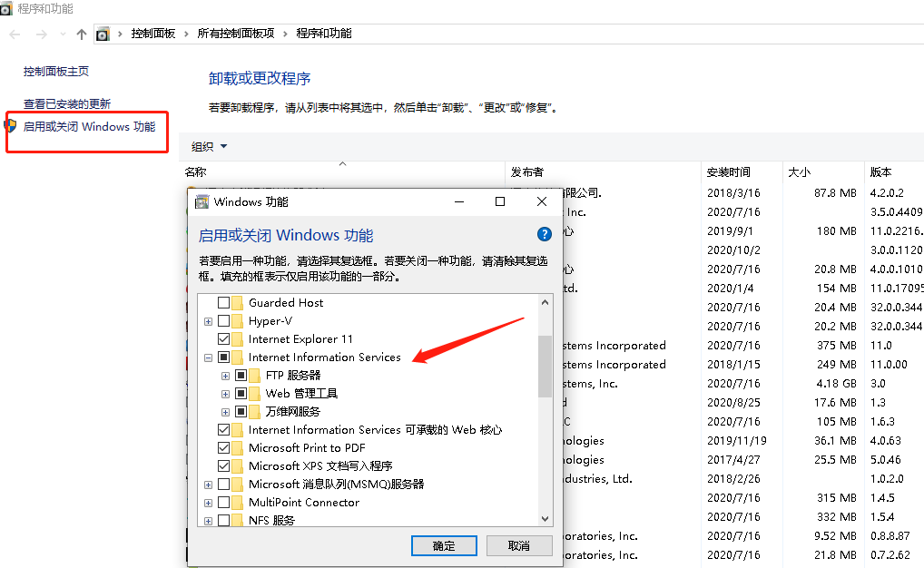Select the 2018/3/16 install date cell
This screenshot has width=924, height=568.
pos(733,192)
